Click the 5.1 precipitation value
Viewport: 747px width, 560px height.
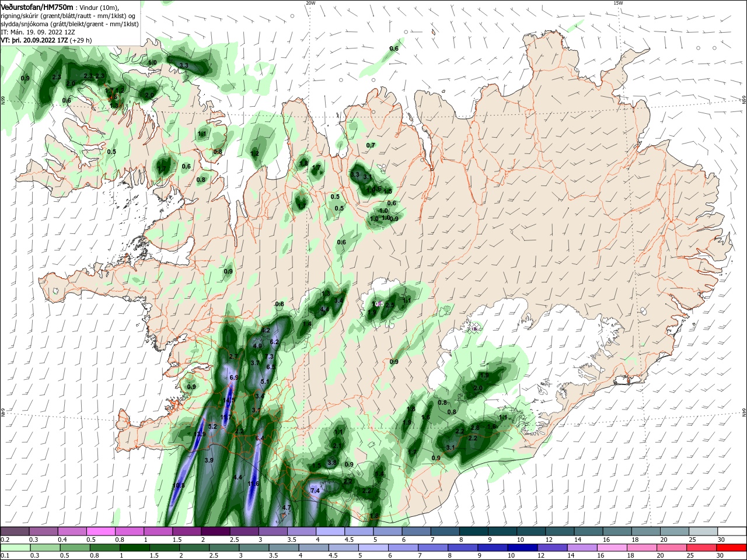click(x=264, y=381)
